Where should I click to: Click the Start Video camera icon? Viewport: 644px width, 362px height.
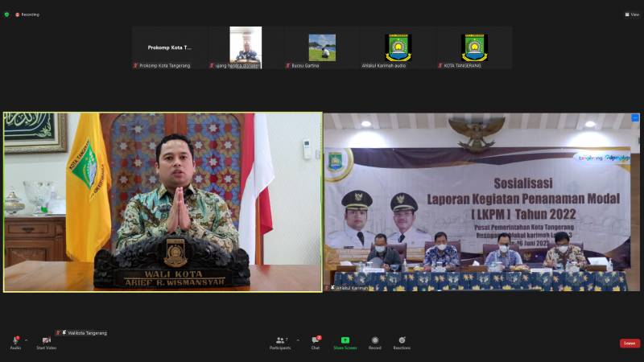[46, 340]
